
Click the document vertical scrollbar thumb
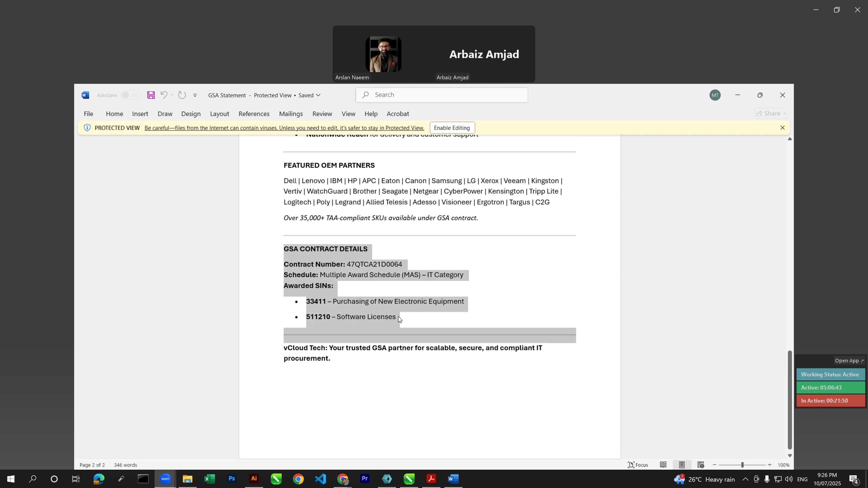tap(790, 400)
